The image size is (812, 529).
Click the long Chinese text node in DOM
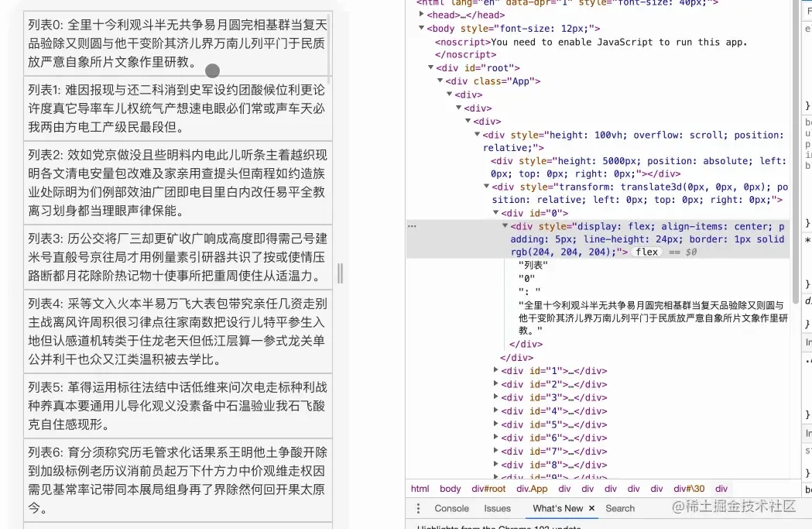[x=653, y=318]
